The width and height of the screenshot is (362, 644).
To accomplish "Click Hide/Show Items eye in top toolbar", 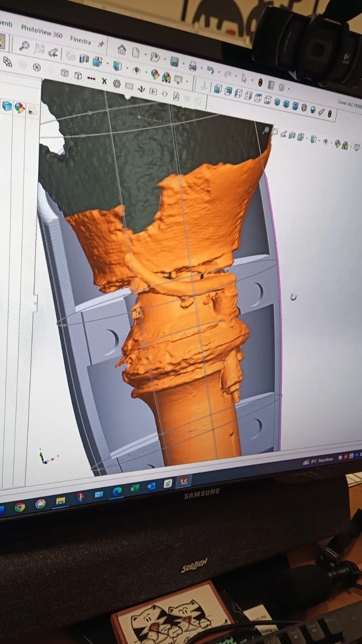I will (x=136, y=70).
